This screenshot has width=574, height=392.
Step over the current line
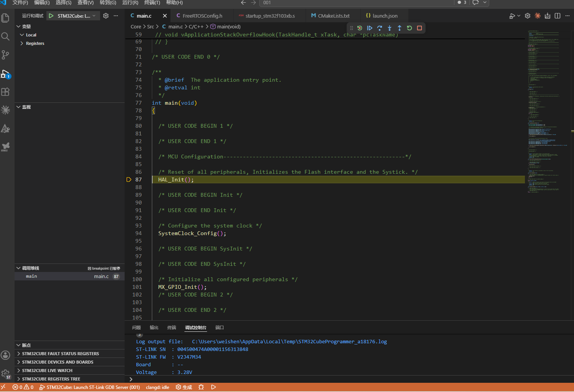coord(380,28)
